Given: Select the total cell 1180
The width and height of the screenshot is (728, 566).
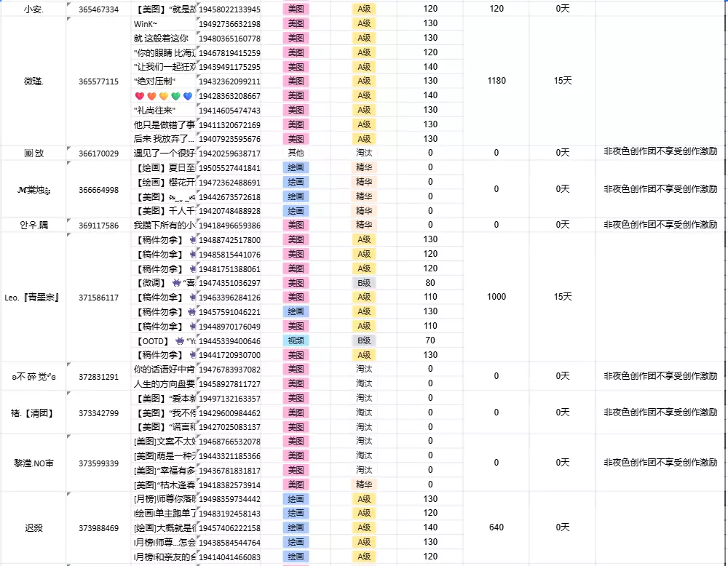Looking at the screenshot, I should (496, 81).
